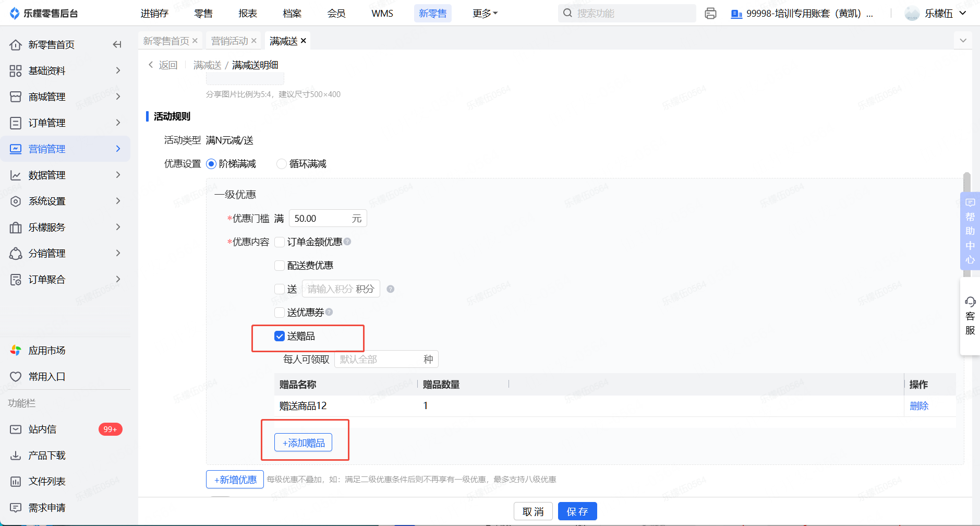Open the 报表 top menu
The width and height of the screenshot is (980, 526).
tap(248, 14)
